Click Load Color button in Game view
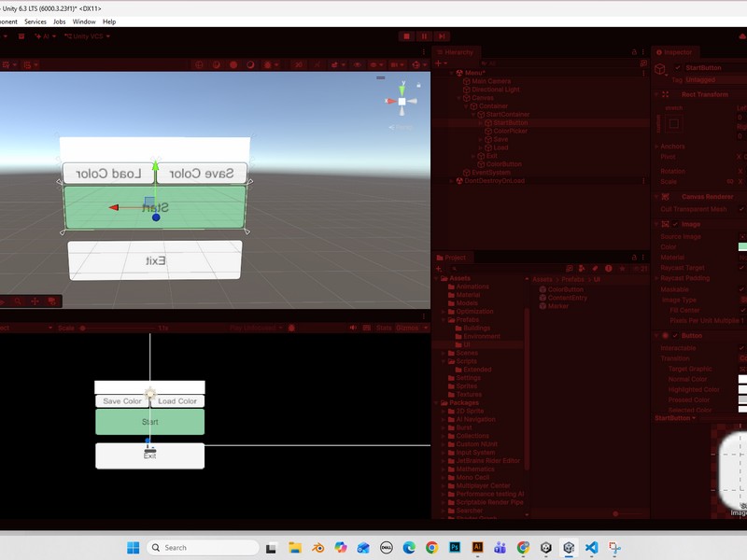 pos(177,401)
